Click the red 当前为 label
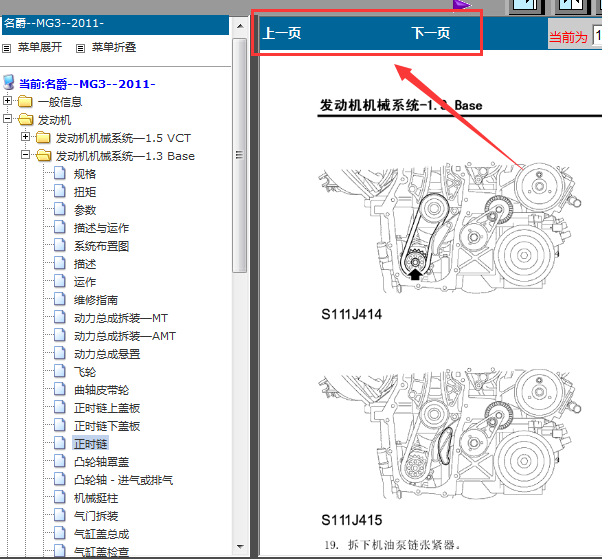602x559 pixels. (568, 38)
